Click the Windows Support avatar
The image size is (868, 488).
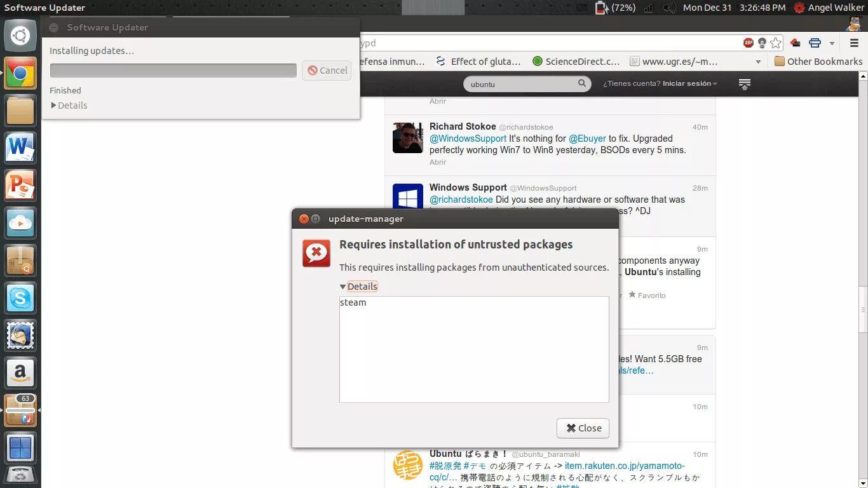click(x=407, y=197)
